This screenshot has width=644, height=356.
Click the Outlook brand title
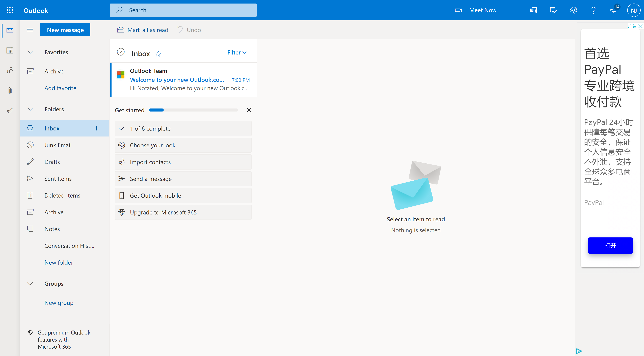pos(36,10)
